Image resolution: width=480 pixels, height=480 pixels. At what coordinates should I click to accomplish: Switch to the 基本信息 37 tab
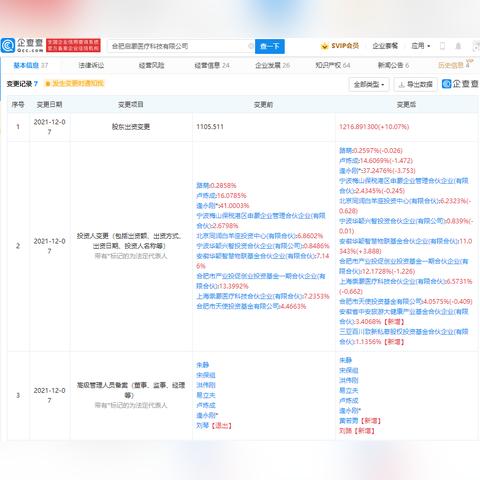point(31,65)
